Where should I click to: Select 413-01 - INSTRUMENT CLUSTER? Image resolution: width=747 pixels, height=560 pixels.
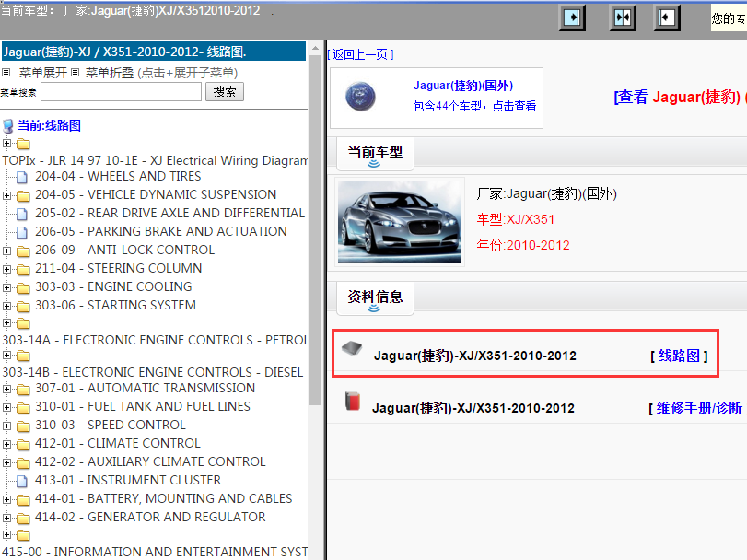coord(128,480)
